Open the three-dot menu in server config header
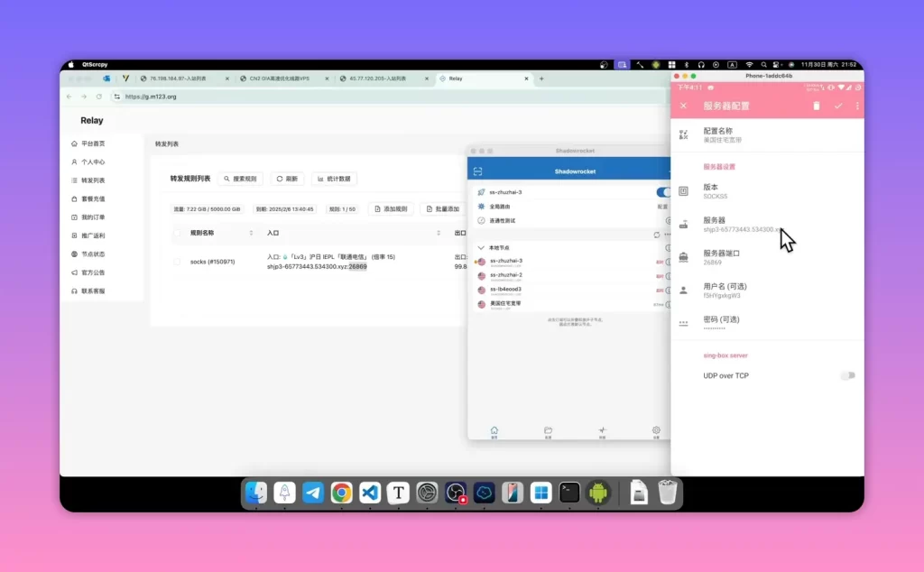This screenshot has width=924, height=572. coord(857,106)
